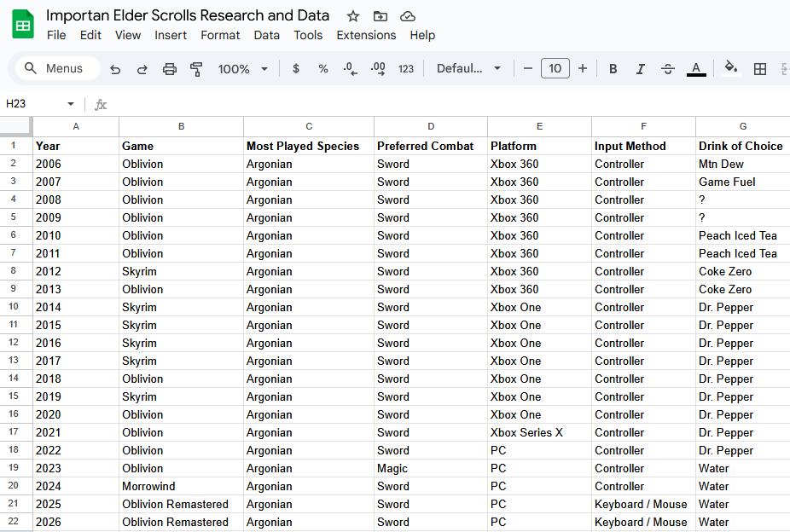The image size is (790, 532).
Task: Click the move to folder icon
Action: coord(380,16)
